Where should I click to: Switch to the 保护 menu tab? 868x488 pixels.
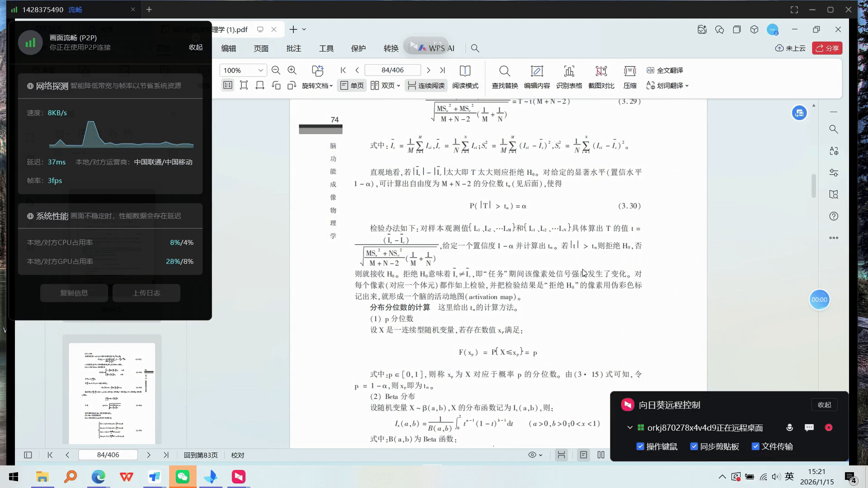(358, 48)
